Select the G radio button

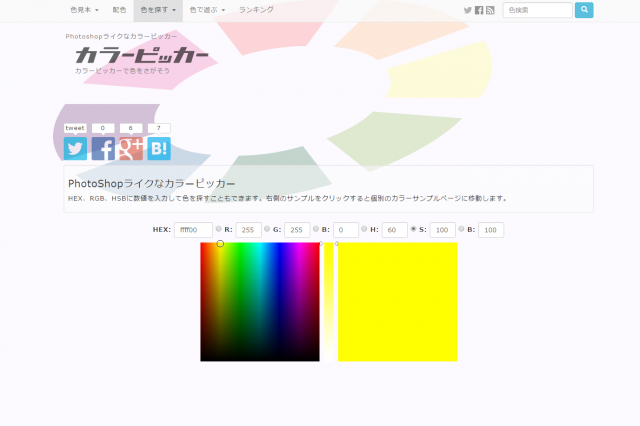[267, 230]
